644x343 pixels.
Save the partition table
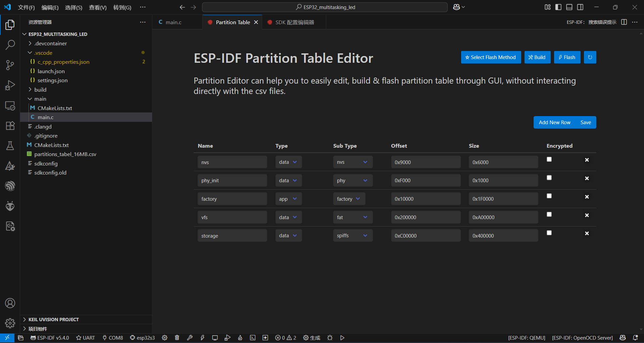click(586, 122)
